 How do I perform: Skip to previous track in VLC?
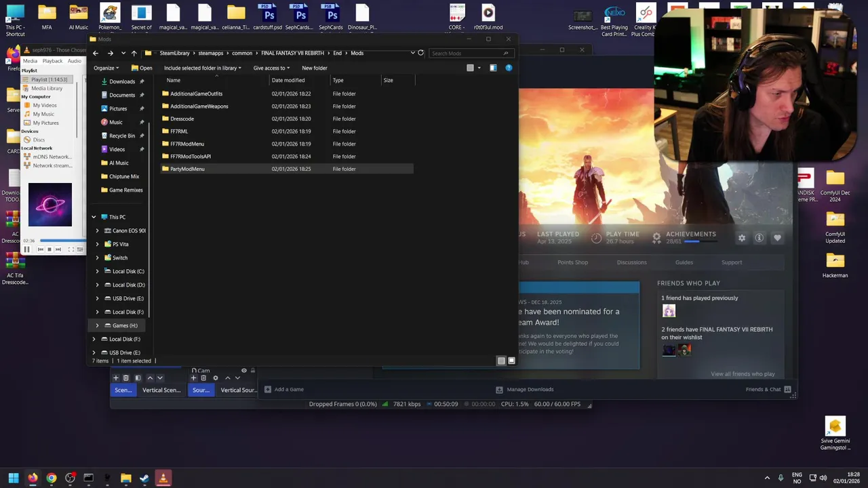(x=40, y=249)
